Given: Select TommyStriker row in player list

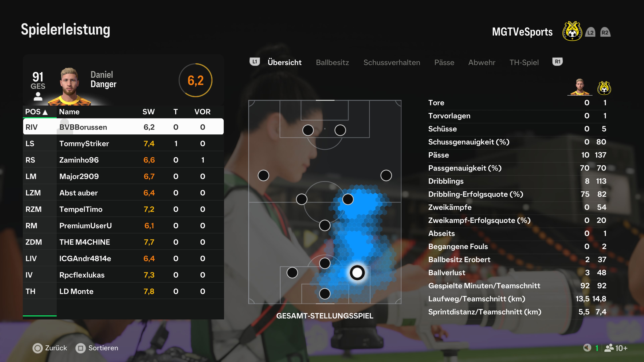Looking at the screenshot, I should [x=123, y=143].
